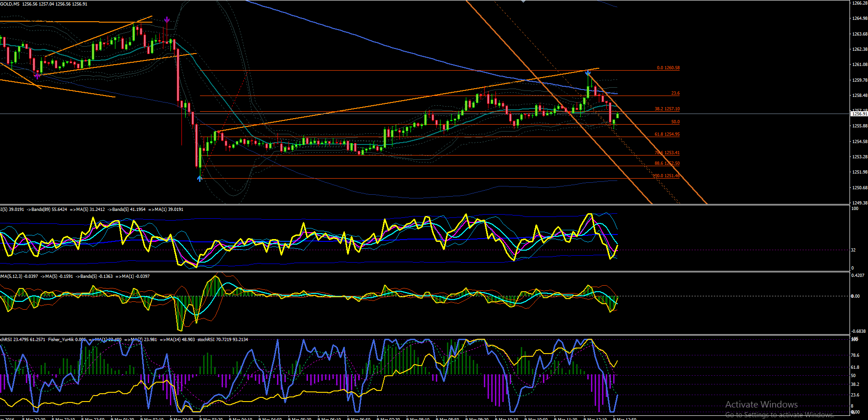
Task: Click the =>MA(14) 48.903 indicator label
Action: (177, 340)
